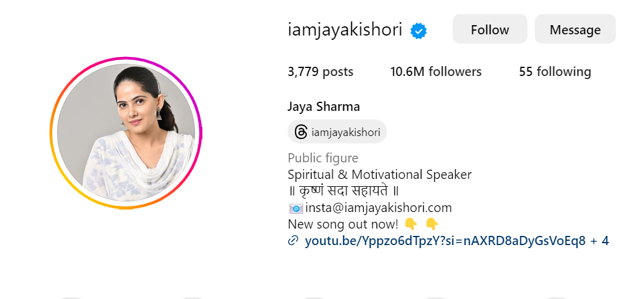Click the envelope email icon in bio
This screenshot has width=644, height=299.
[x=296, y=208]
